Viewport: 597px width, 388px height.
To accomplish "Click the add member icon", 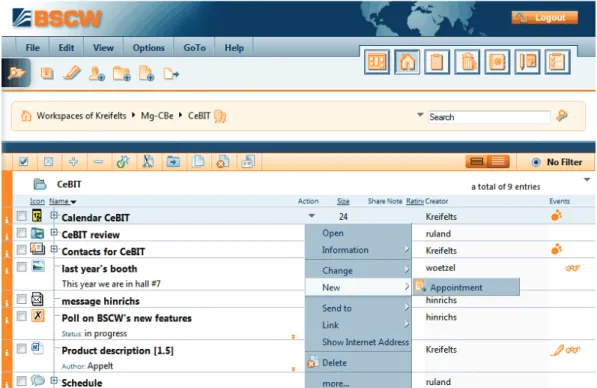I will tap(96, 73).
